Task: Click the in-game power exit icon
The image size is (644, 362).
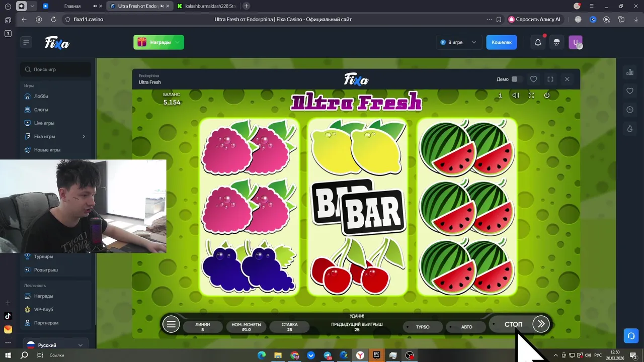Action: (547, 95)
